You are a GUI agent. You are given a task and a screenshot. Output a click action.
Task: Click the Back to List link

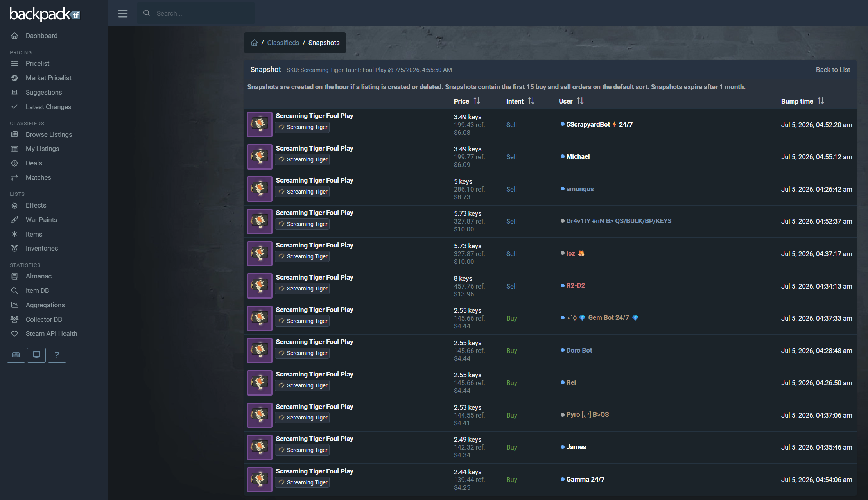pos(833,70)
